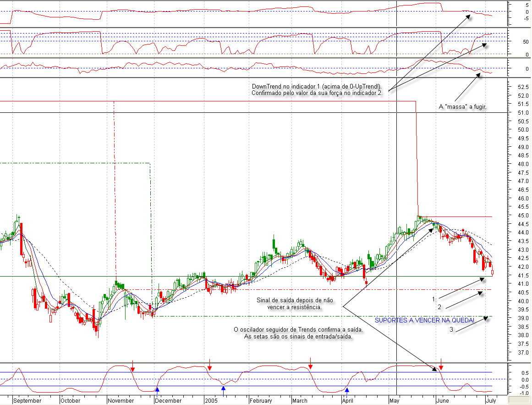The image size is (532, 405).
Task: Click the 2005 year label on time axis
Action: pos(211,400)
